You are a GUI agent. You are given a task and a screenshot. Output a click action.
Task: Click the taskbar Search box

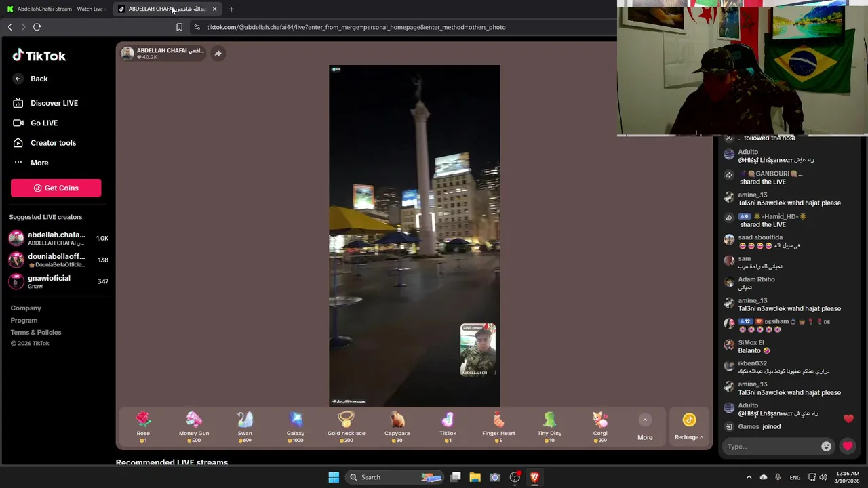pyautogui.click(x=395, y=477)
